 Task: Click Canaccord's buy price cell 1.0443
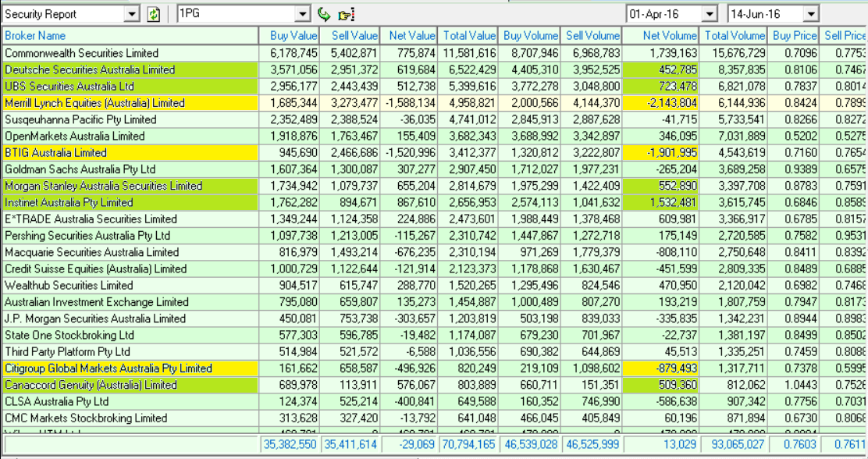tap(793, 386)
